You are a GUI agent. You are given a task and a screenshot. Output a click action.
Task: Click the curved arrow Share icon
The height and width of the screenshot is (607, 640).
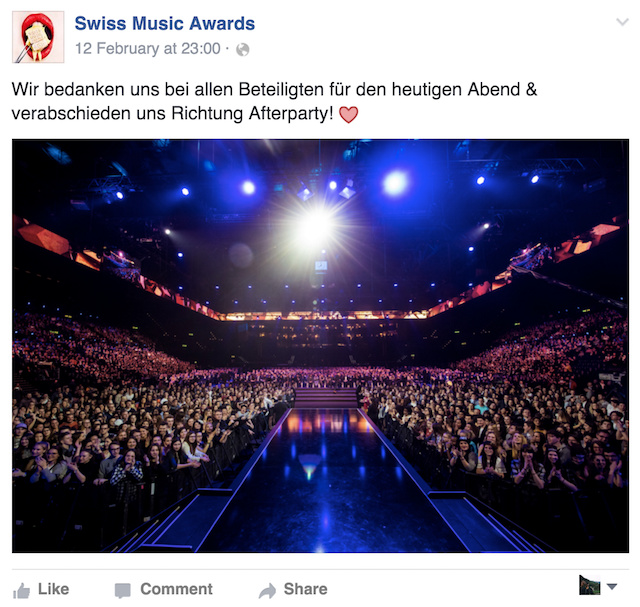click(267, 590)
